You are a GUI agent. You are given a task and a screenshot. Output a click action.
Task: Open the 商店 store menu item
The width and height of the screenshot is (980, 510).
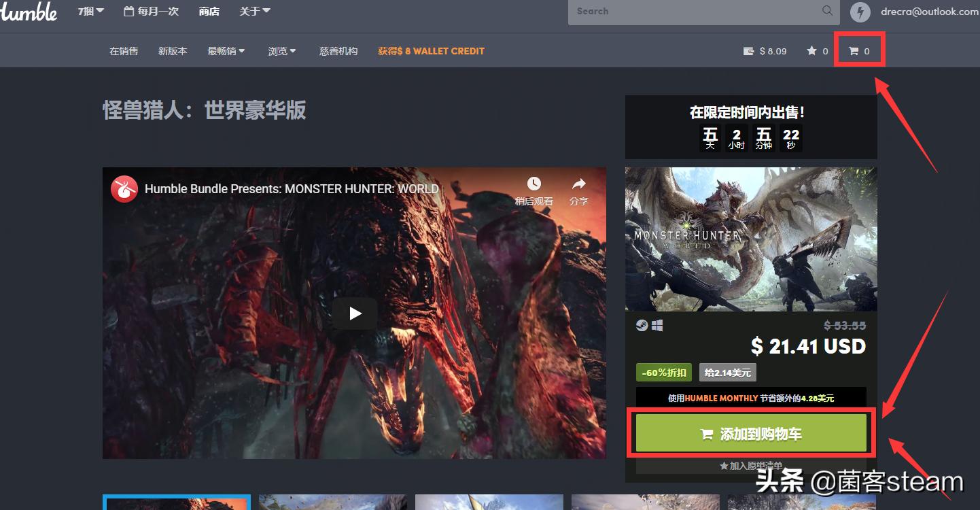coord(209,11)
